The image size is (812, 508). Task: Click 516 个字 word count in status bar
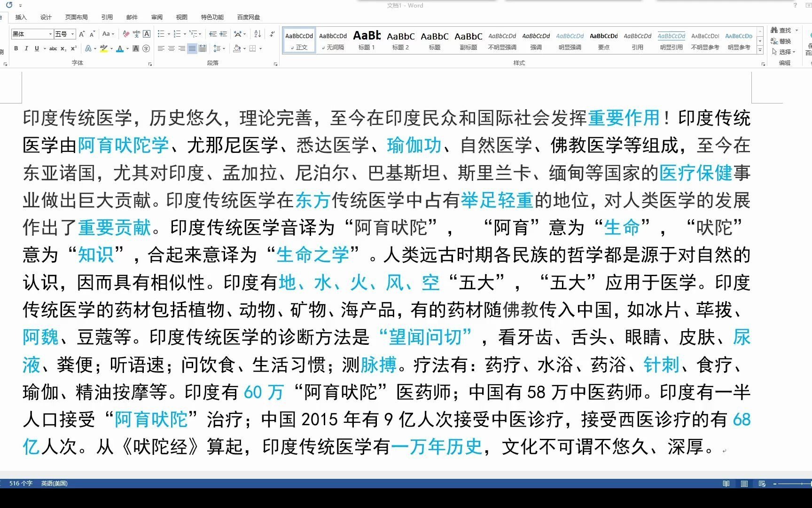pos(21,484)
